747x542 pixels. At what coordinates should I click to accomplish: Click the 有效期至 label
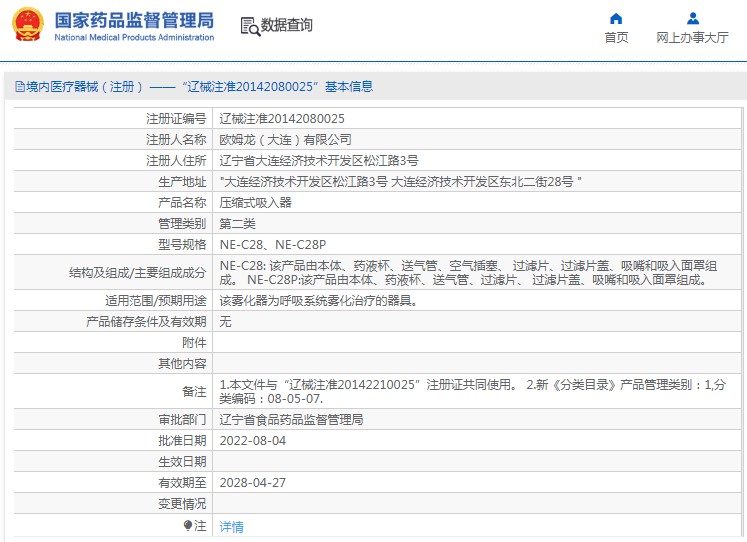pos(182,482)
